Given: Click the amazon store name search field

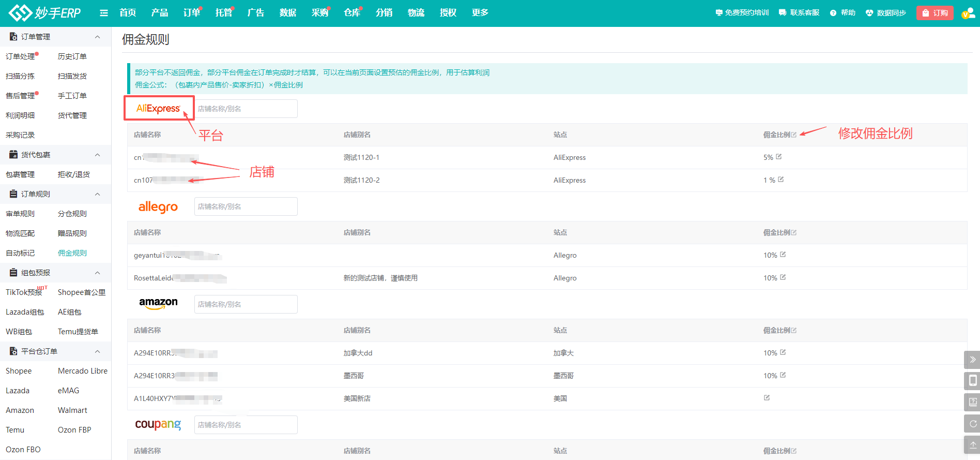Looking at the screenshot, I should pyautogui.click(x=246, y=304).
